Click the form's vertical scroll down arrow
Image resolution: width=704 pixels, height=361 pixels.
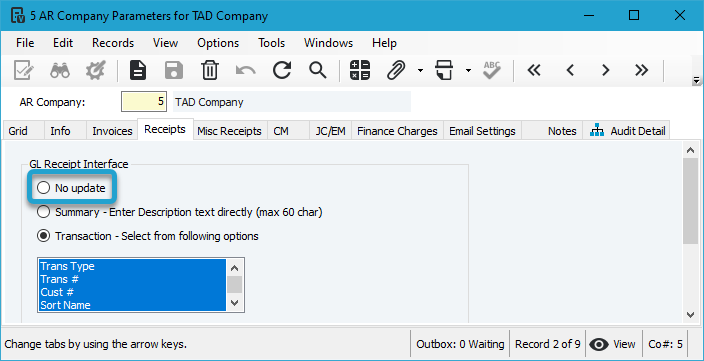coord(691,315)
